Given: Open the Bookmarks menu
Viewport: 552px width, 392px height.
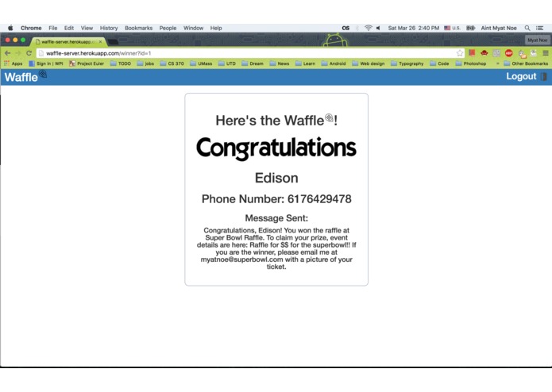Looking at the screenshot, I should click(x=139, y=28).
